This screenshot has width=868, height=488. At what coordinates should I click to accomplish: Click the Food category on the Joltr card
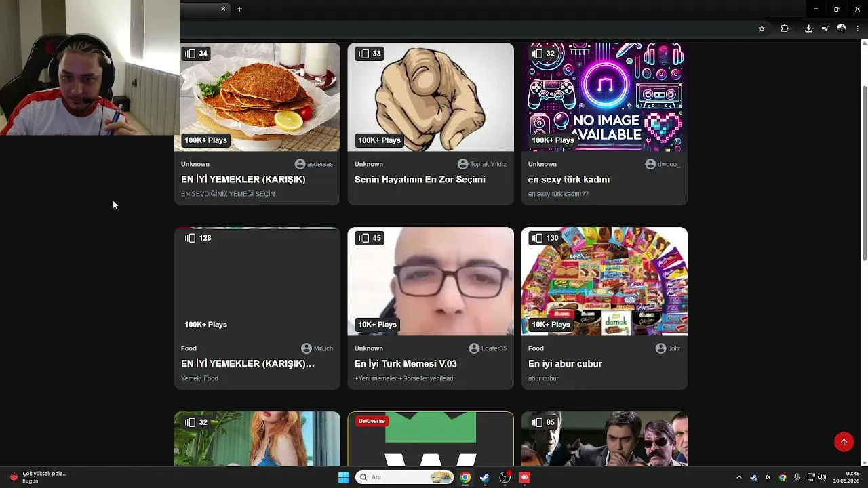[536, 348]
